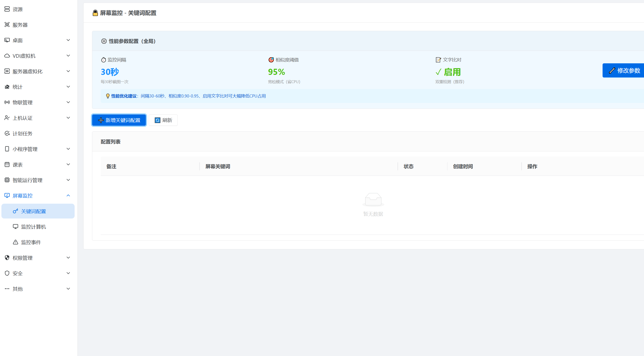The height and width of the screenshot is (356, 644).
Task: Click the lock icon in the page title
Action: [95, 13]
